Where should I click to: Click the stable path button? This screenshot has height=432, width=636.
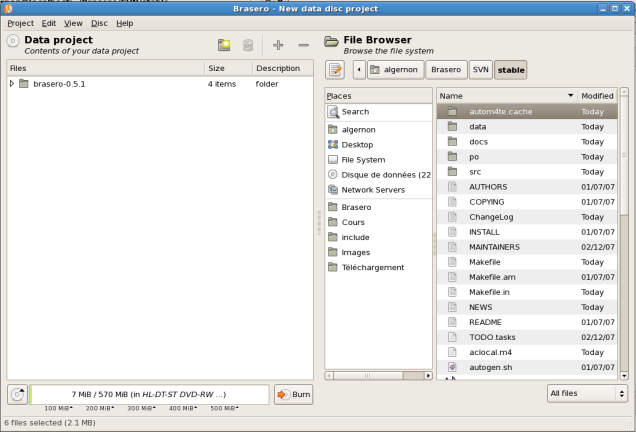click(x=511, y=70)
